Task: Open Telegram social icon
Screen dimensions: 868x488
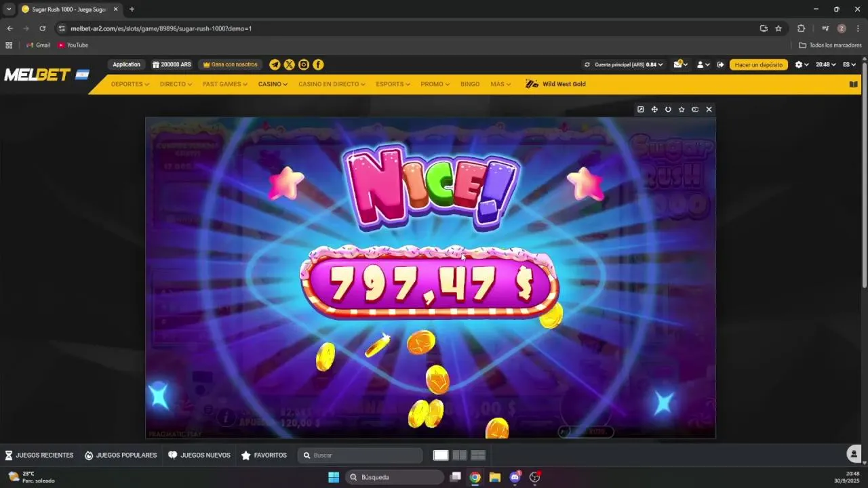Action: (275, 64)
